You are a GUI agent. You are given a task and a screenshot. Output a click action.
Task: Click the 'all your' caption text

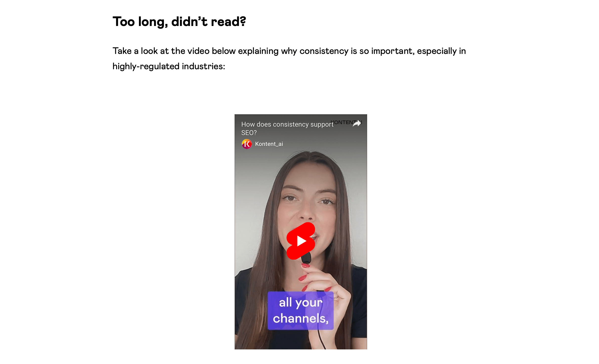pos(301,302)
